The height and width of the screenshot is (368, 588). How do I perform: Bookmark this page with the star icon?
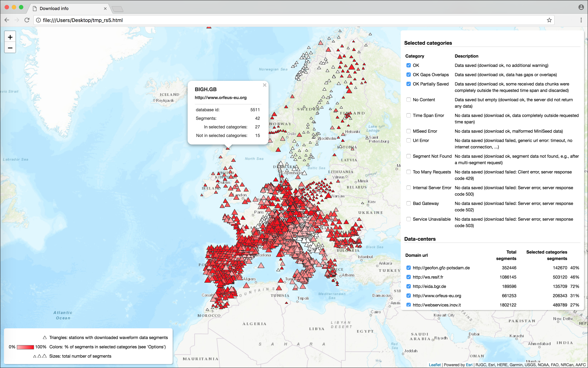(x=549, y=20)
